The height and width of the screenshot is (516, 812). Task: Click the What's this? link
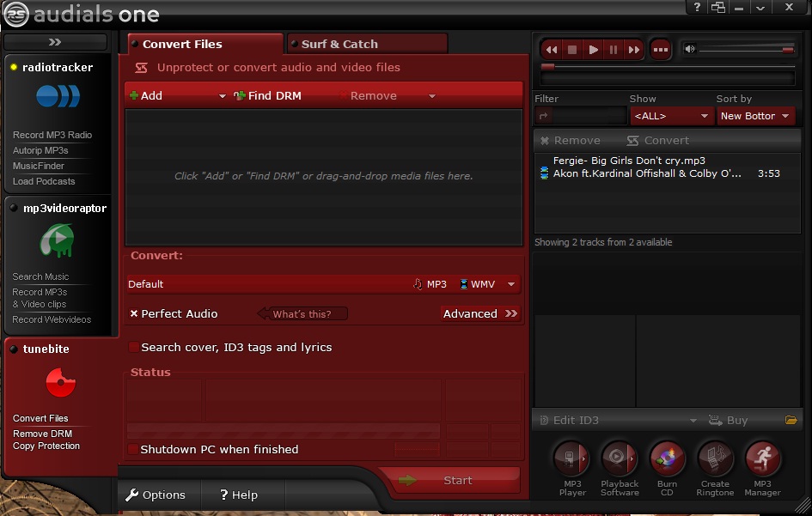[302, 313]
